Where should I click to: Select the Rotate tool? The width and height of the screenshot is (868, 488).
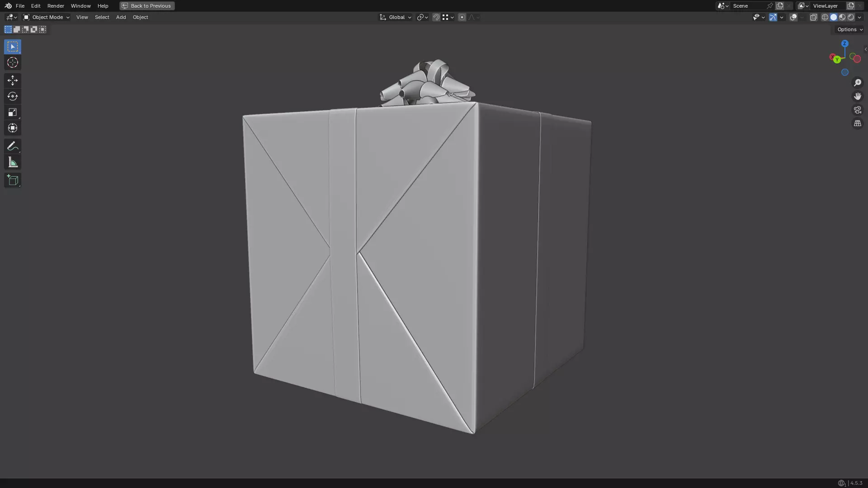13,96
